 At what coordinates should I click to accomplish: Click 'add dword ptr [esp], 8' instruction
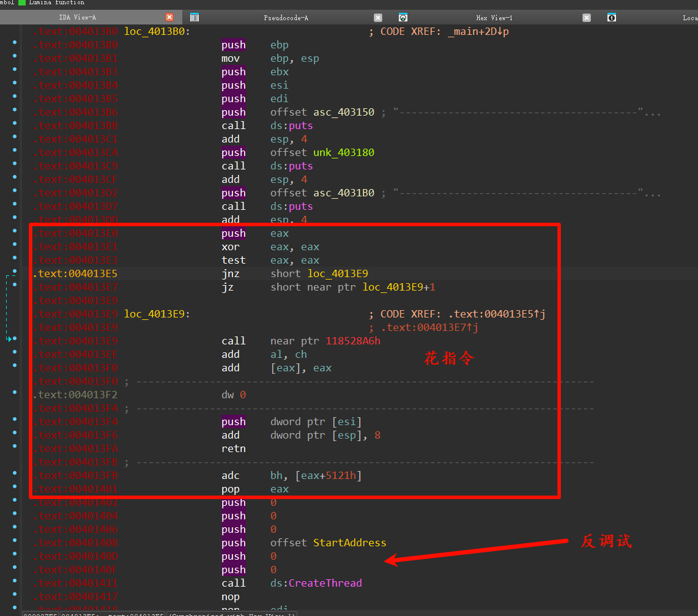point(301,436)
